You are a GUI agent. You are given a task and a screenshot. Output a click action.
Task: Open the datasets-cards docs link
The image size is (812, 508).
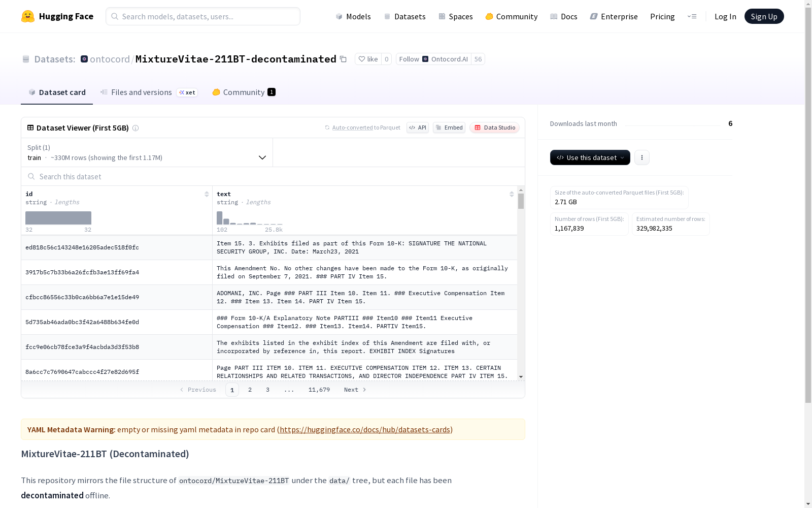(x=365, y=429)
